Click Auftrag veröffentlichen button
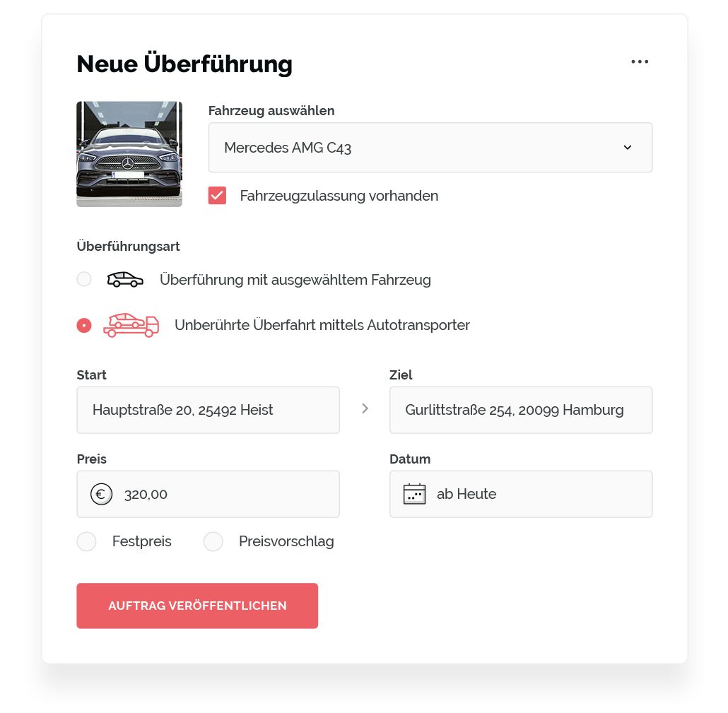This screenshot has width=728, height=713. [x=197, y=606]
